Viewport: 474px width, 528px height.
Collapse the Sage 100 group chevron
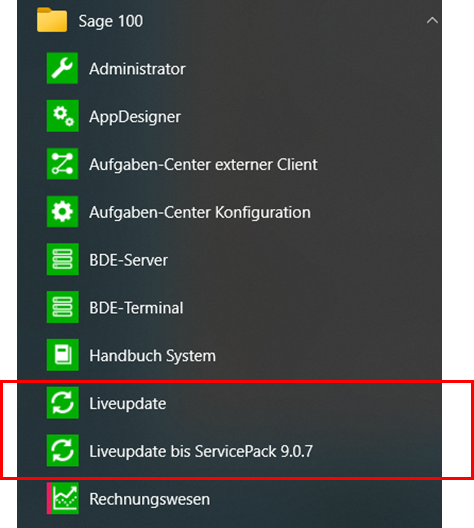[432, 21]
